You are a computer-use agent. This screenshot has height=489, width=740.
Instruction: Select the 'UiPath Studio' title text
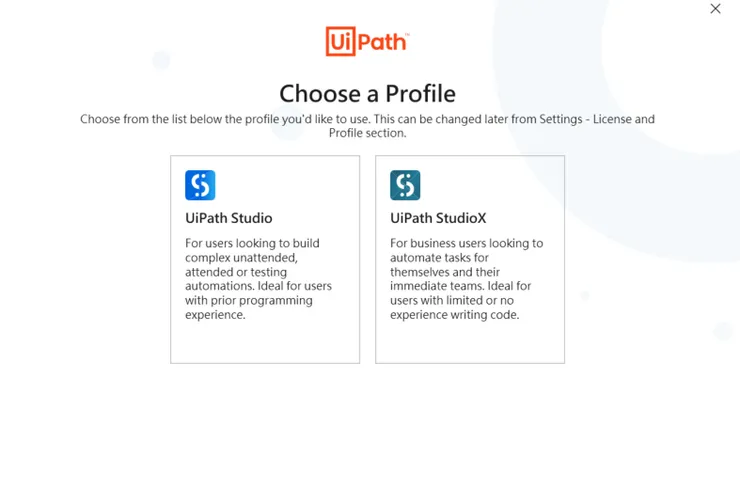228,218
